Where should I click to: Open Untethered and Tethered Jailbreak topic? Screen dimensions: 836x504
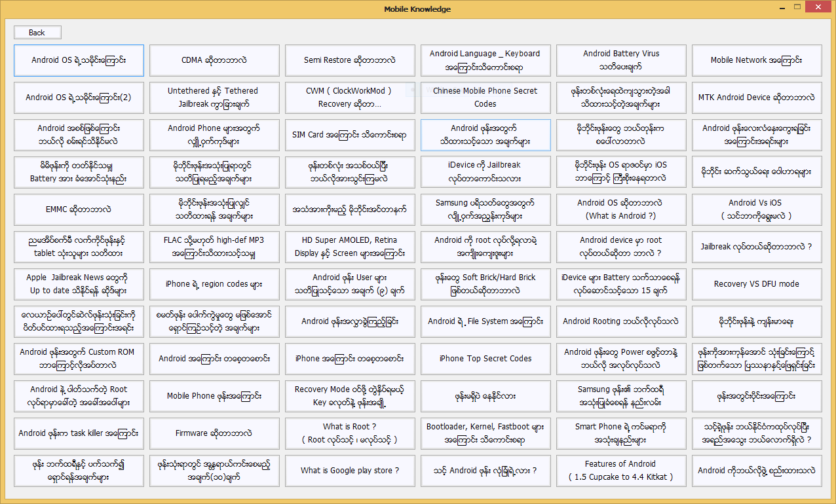click(214, 98)
